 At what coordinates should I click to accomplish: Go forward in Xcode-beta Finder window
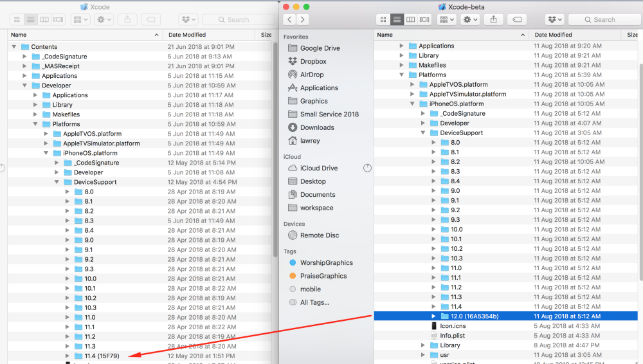point(303,19)
